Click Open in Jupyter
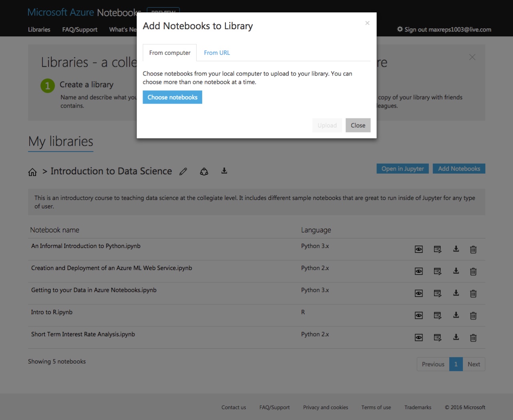The width and height of the screenshot is (513, 420). point(402,169)
